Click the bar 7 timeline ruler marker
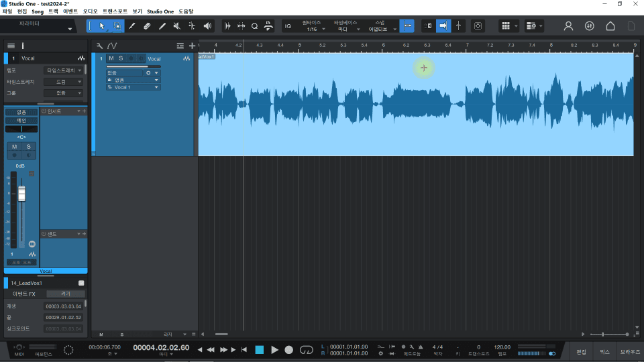The image size is (644, 362). [x=467, y=45]
